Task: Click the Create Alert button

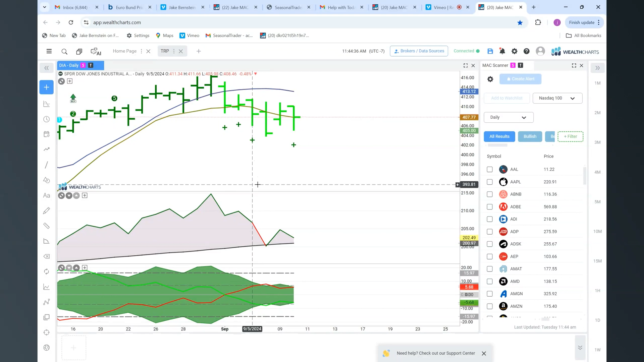Action: (x=520, y=79)
